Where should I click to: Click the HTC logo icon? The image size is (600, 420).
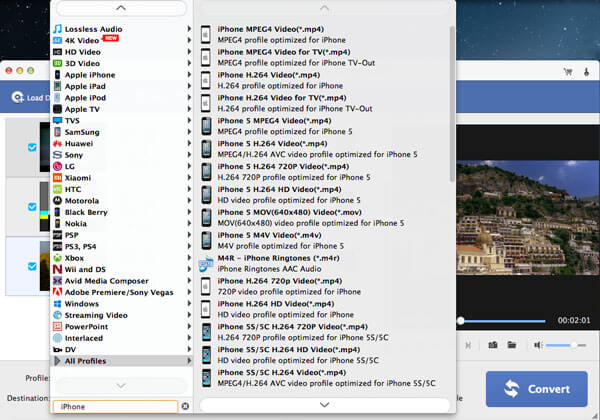[57, 189]
